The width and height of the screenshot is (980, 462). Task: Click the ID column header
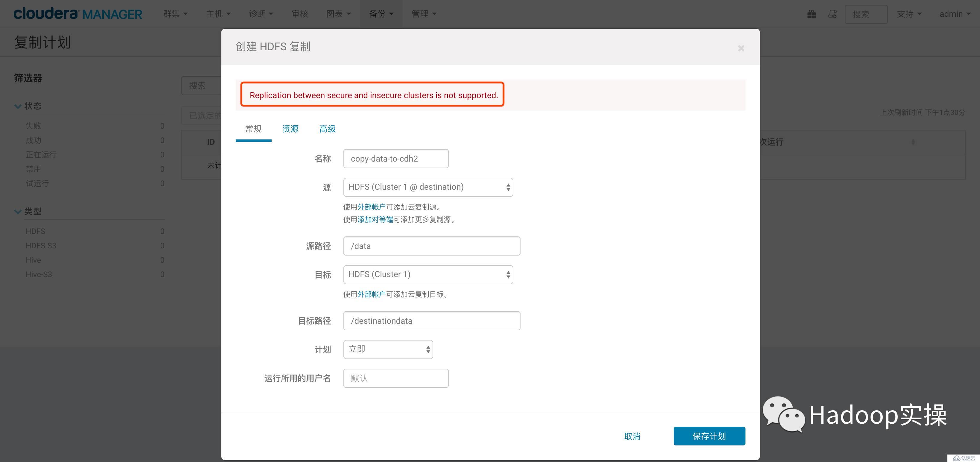[211, 142]
